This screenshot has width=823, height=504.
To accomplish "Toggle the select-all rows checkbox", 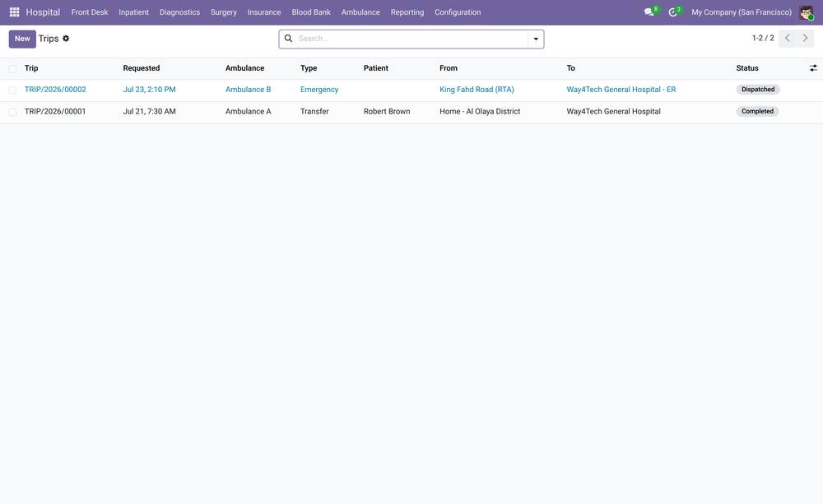I will (12, 69).
